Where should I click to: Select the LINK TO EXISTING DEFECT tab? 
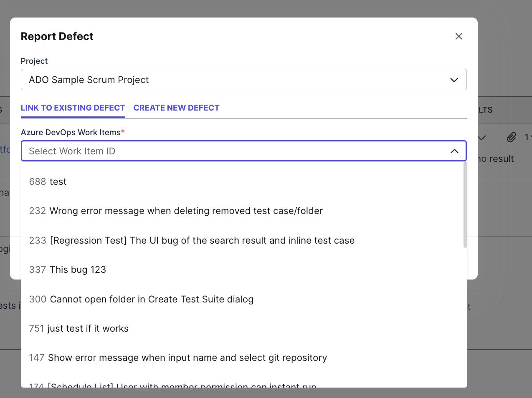pos(73,108)
